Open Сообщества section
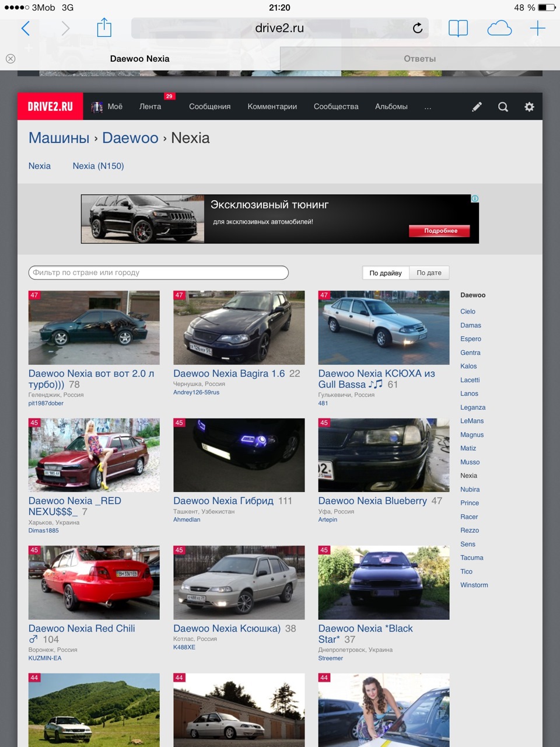This screenshot has width=560, height=747. pos(336,107)
